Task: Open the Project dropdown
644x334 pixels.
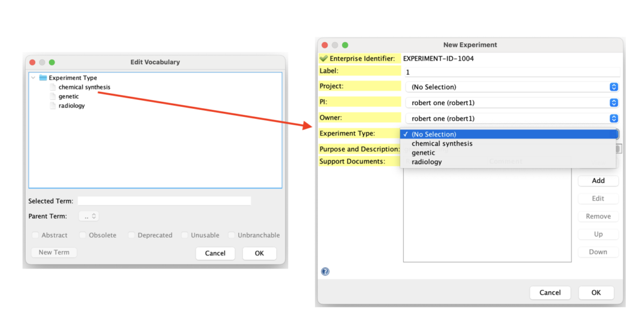Action: tap(614, 87)
